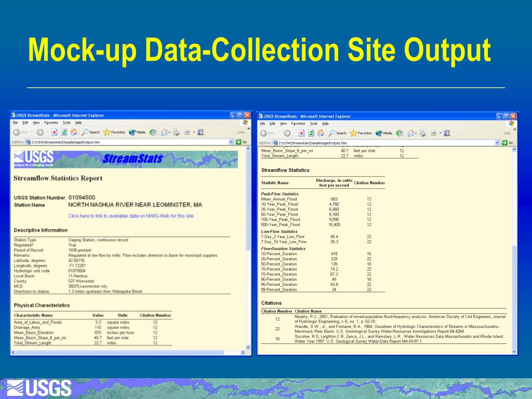Click Refresh icon in right browser window
532x399 pixels.
(311, 134)
